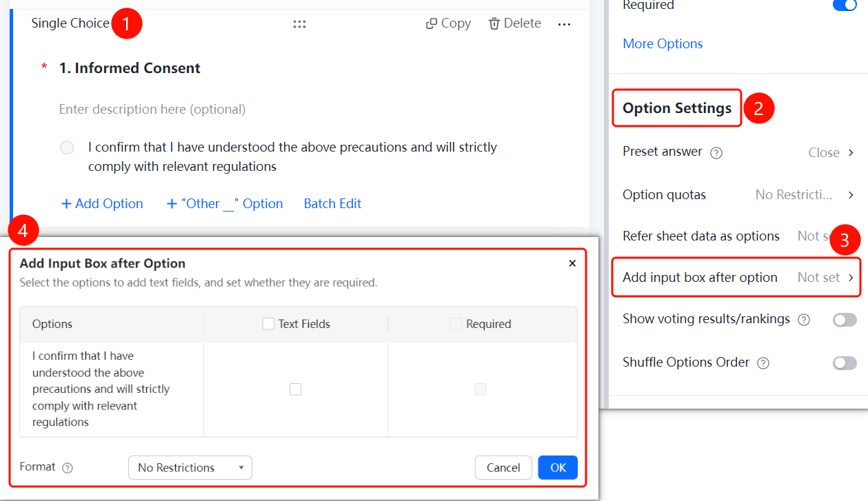Click help icon beside Show voting results/rankings

pyautogui.click(x=803, y=320)
